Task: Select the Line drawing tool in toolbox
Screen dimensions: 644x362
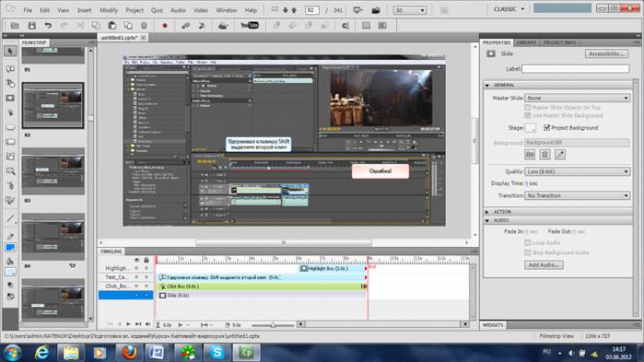Action: click(x=10, y=218)
